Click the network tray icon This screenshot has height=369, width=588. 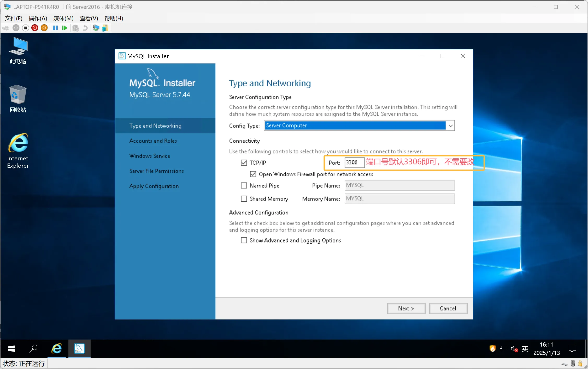click(503, 349)
